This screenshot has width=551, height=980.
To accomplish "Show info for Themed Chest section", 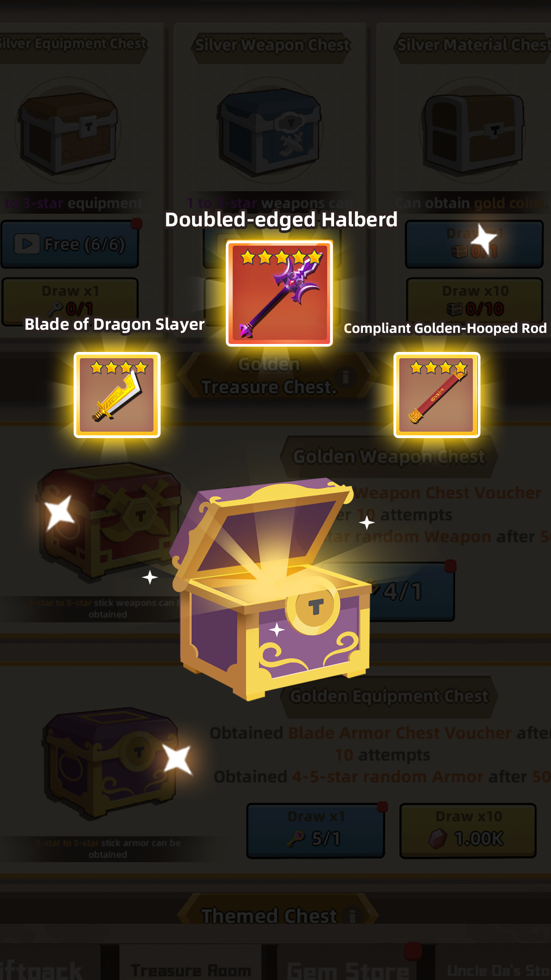I will tap(353, 916).
